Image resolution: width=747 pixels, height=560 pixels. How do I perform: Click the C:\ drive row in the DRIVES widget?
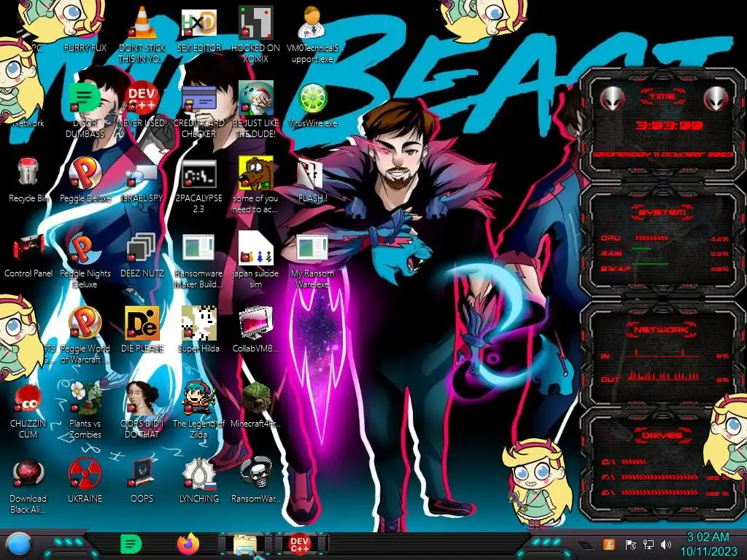click(624, 462)
